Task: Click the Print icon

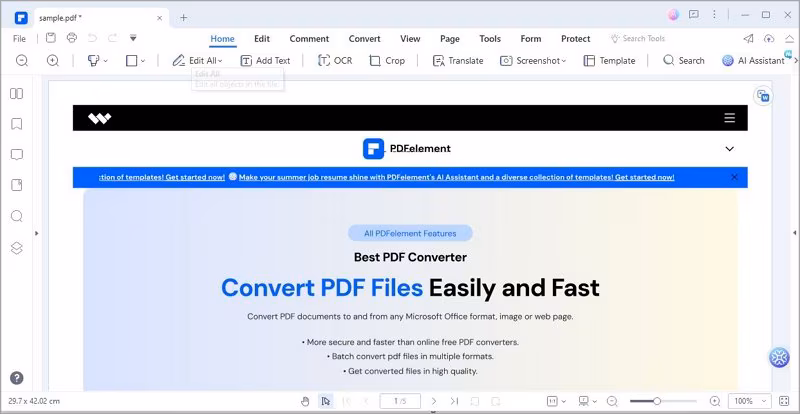Action: pyautogui.click(x=71, y=38)
